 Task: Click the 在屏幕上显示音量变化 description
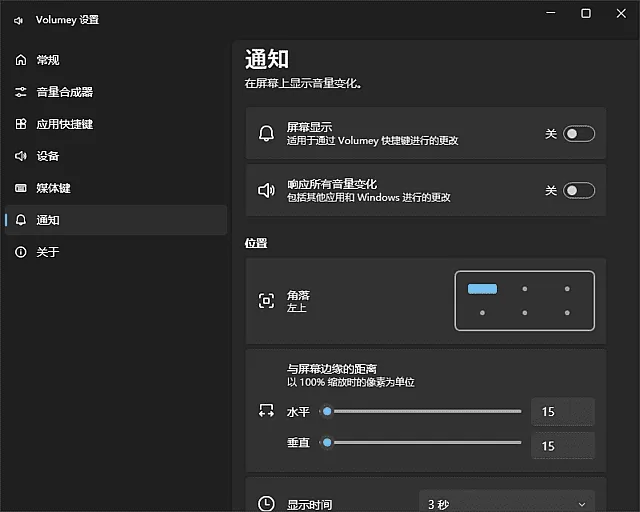click(x=302, y=84)
